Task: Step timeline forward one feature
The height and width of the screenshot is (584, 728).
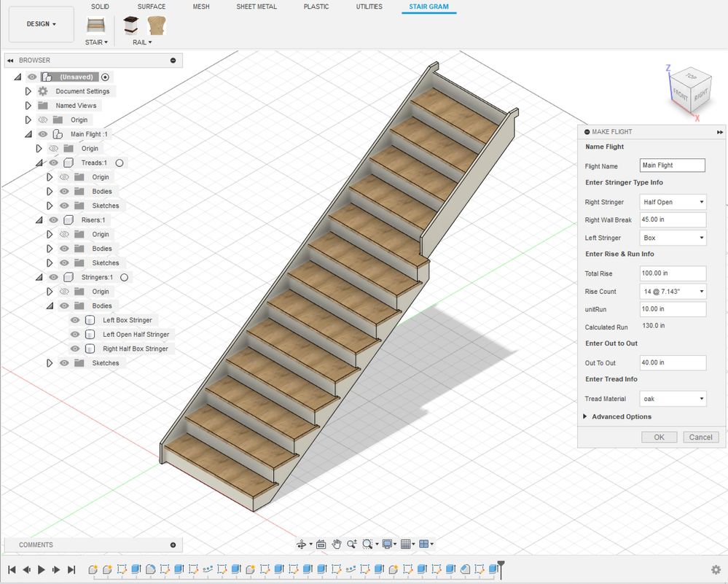Action: pyautogui.click(x=56, y=569)
